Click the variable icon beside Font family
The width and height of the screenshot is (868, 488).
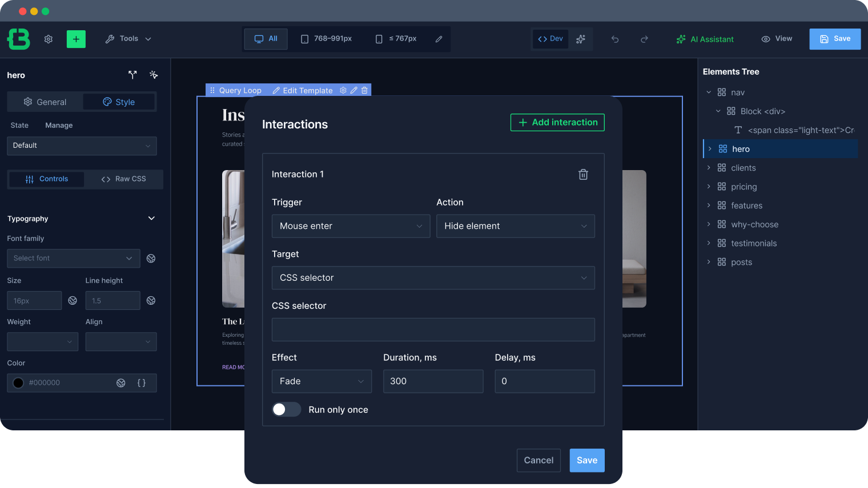point(151,259)
